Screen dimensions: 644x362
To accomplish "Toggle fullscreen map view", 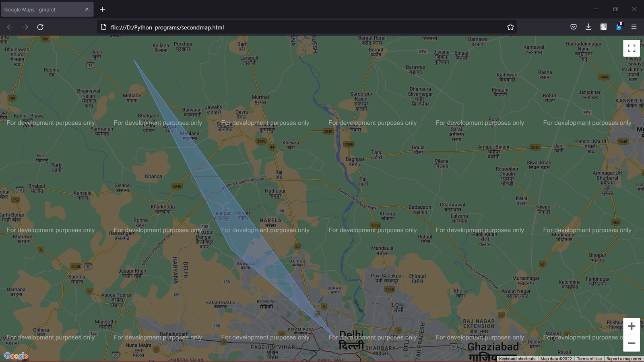I will [x=632, y=48].
